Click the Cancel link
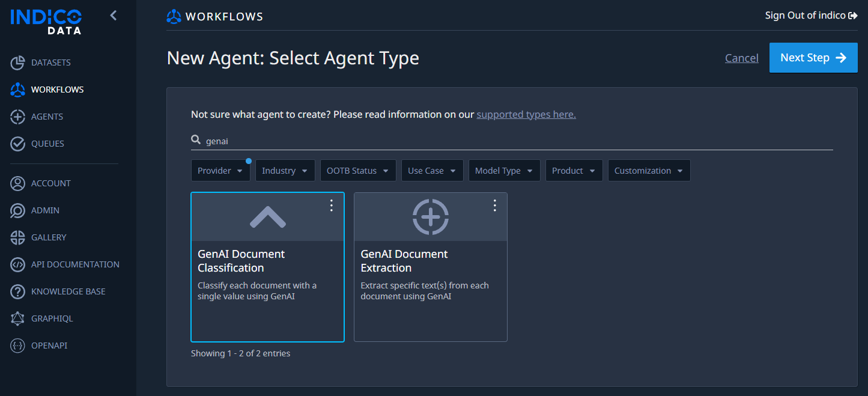 tap(742, 58)
